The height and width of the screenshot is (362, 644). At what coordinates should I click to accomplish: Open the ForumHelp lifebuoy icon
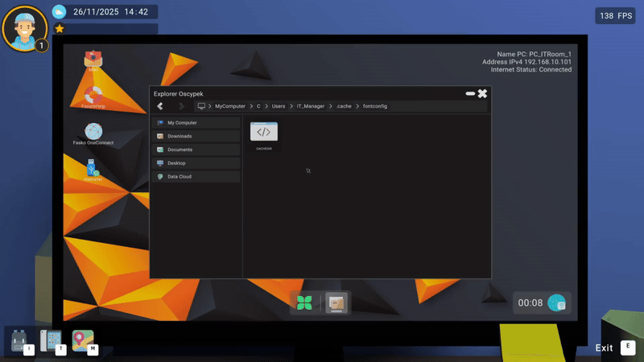pos(93,97)
